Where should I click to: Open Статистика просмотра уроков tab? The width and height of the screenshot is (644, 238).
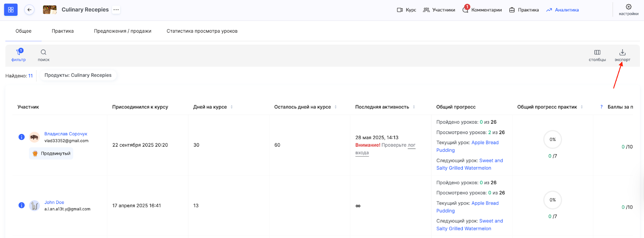pyautogui.click(x=202, y=31)
